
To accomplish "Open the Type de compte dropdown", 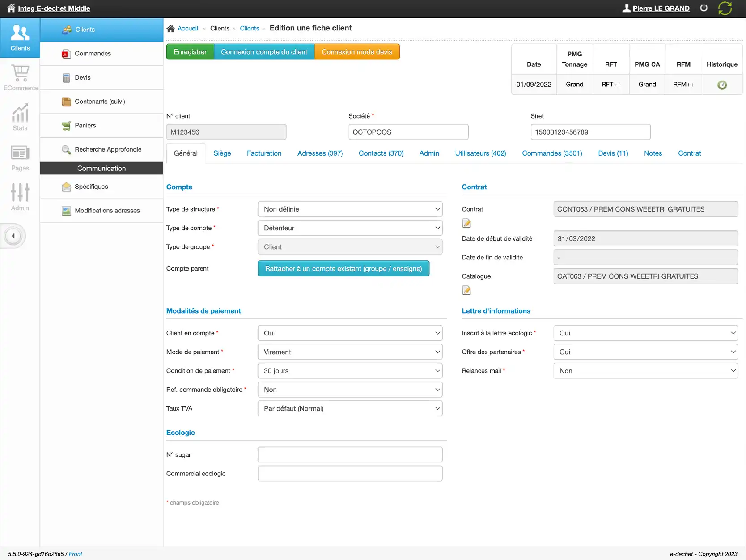I will click(x=350, y=228).
